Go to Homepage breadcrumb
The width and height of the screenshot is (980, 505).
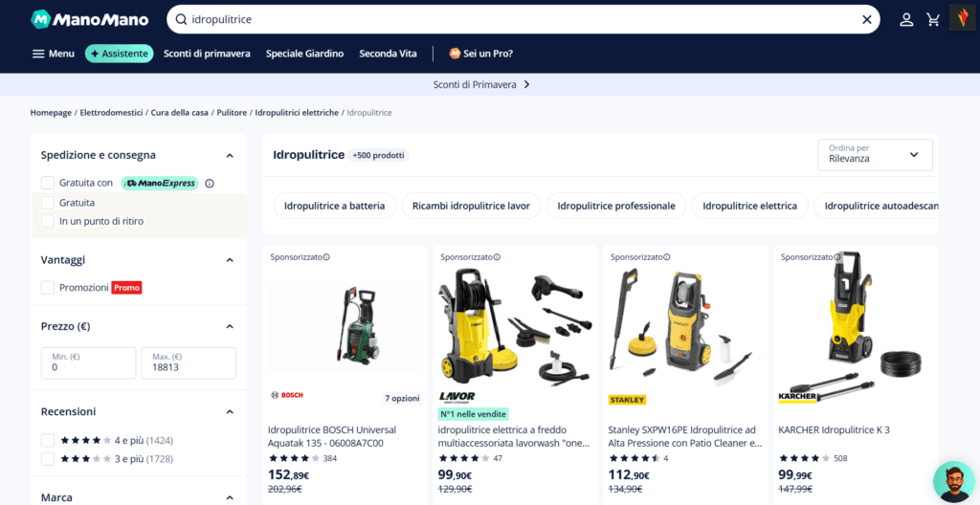[x=51, y=113]
